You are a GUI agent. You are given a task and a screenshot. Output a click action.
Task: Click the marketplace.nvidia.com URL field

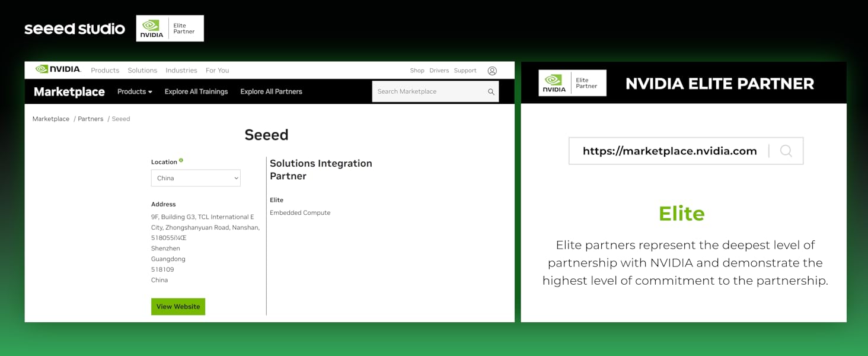686,151
